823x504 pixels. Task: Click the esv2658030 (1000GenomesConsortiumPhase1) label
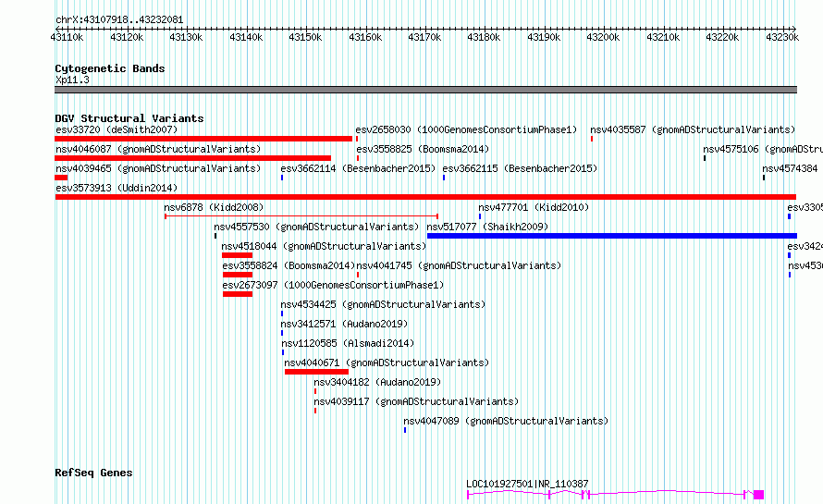pyautogui.click(x=466, y=129)
